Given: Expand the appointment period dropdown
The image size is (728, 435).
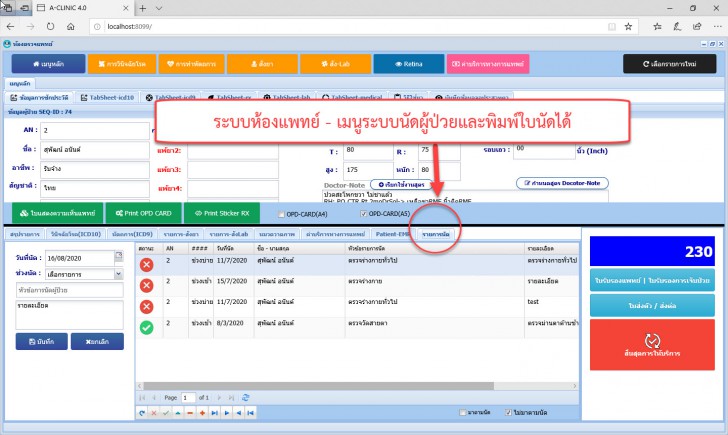Looking at the screenshot, I should coord(118,274).
